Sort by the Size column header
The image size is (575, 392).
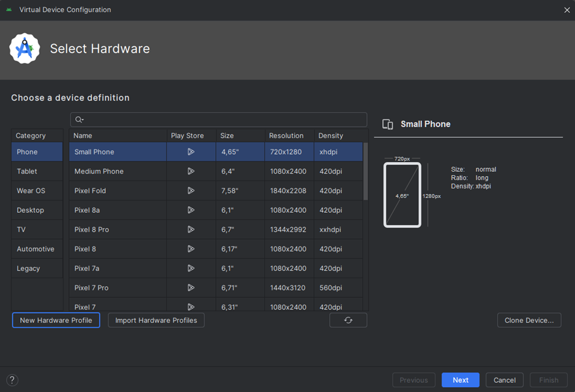[240, 136]
